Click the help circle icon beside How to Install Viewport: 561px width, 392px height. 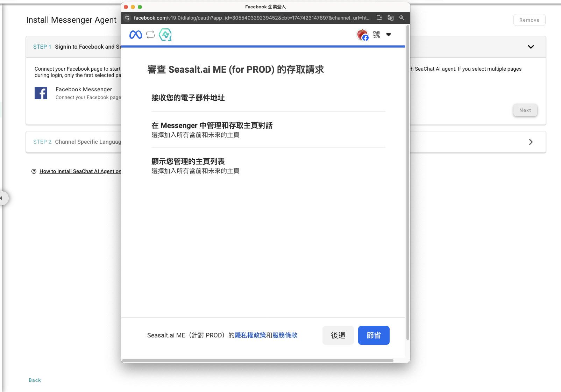(x=34, y=171)
